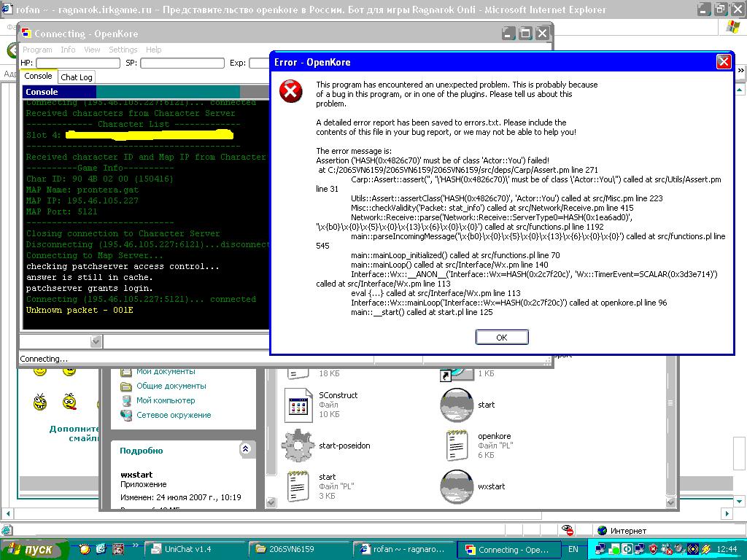Click the EN language indicator
Image resolution: width=747 pixels, height=560 pixels.
pos(573,549)
